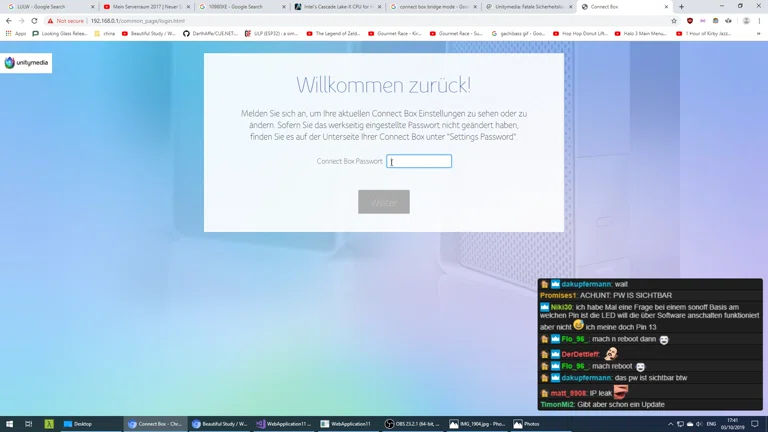Viewport: 768px width, 432px height.
Task: Switch to the connect box bridge mode tab
Action: (433, 7)
